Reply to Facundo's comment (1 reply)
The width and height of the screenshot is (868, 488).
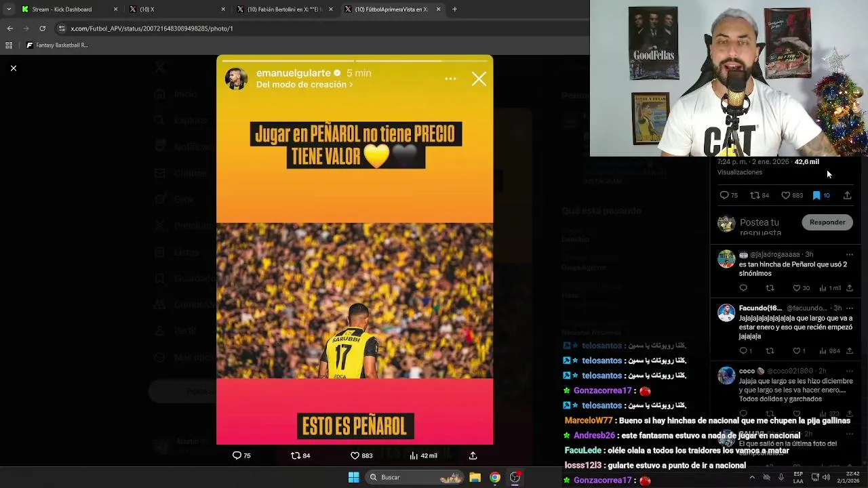(743, 350)
